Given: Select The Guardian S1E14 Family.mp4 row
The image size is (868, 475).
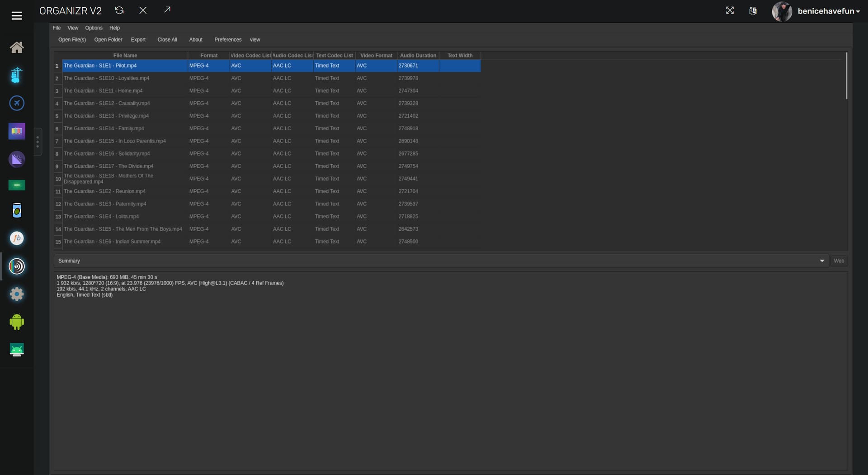Looking at the screenshot, I should click(x=104, y=128).
